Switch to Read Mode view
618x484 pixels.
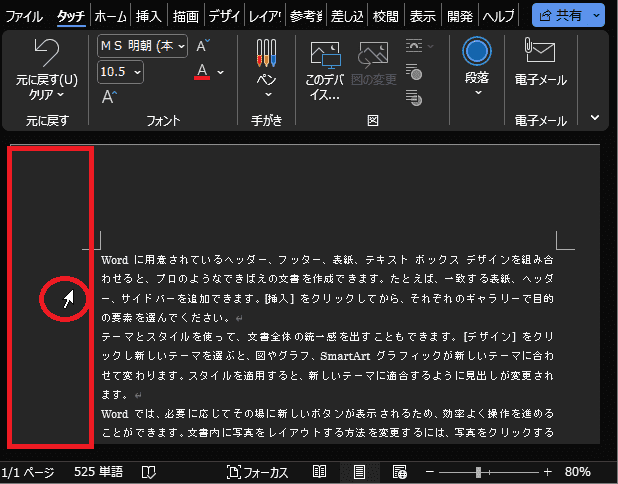pos(319,472)
